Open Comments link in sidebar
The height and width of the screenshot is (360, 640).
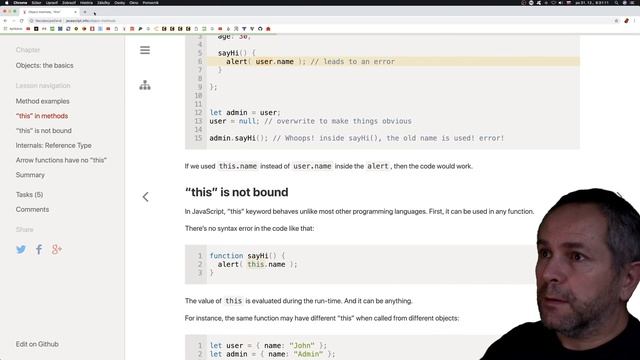click(32, 209)
